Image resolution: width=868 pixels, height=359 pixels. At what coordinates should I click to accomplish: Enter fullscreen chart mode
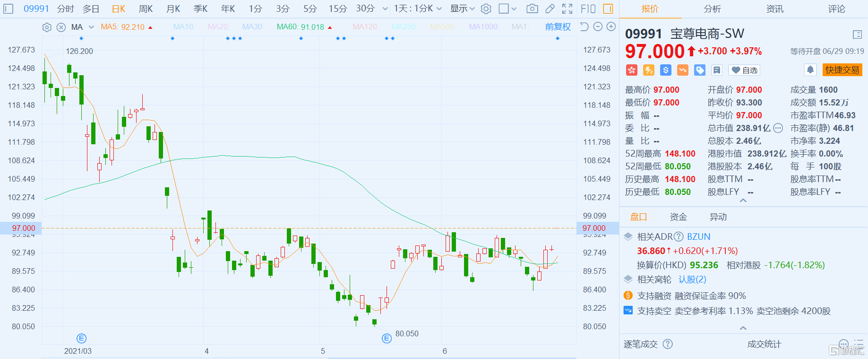[x=567, y=9]
